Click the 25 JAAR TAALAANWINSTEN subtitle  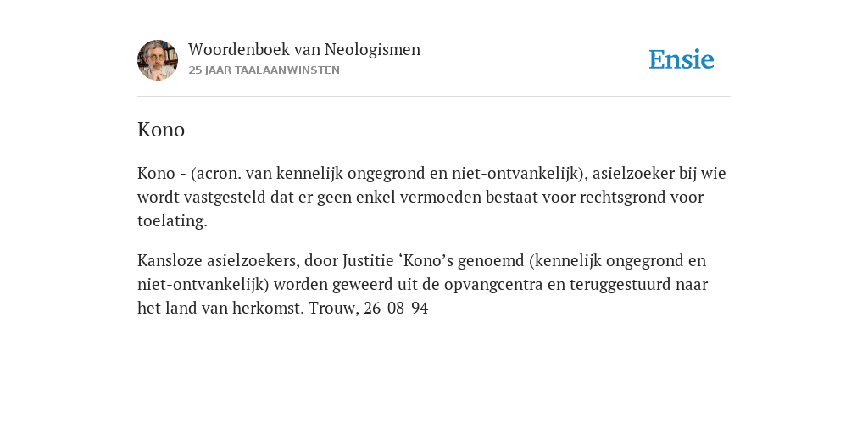click(x=264, y=70)
